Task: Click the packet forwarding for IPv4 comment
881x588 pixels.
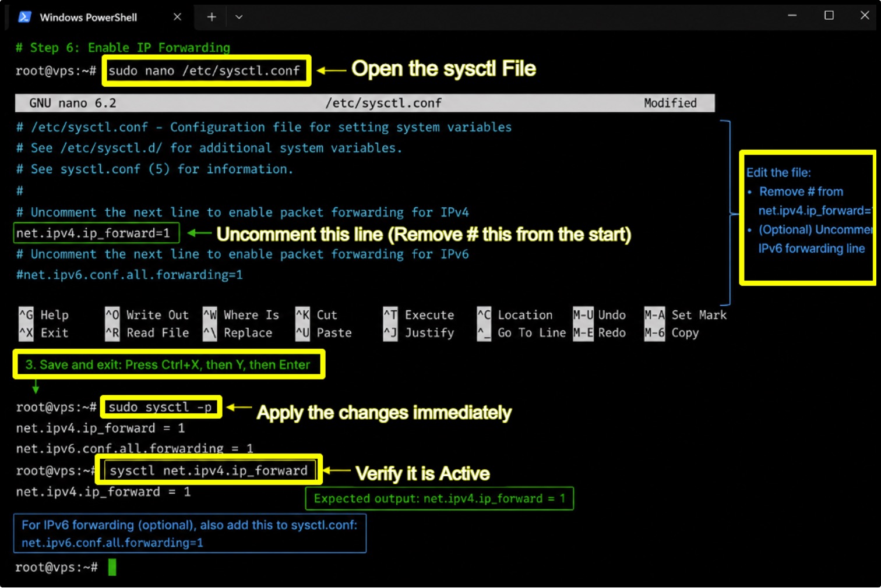Action: (242, 212)
